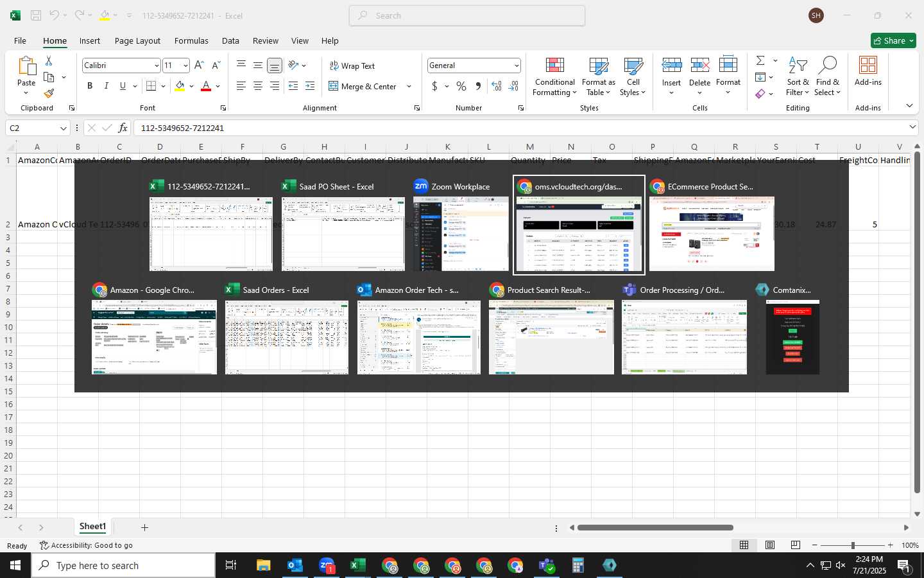Click Insert Function fx icon
The image size is (924, 578).
pyautogui.click(x=123, y=128)
